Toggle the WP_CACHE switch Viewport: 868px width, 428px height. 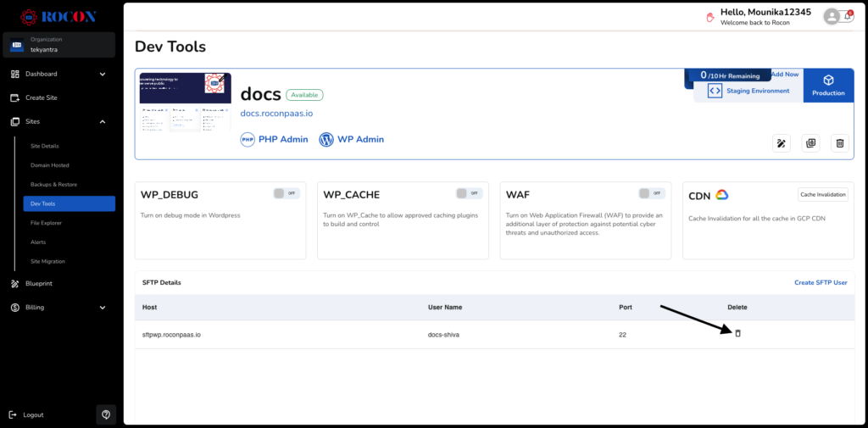(470, 193)
